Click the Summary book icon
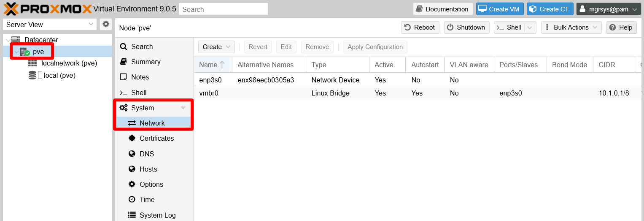 click(124, 62)
